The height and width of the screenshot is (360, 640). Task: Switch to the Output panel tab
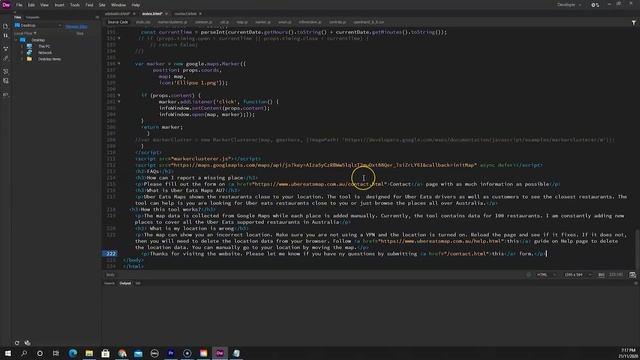click(125, 283)
